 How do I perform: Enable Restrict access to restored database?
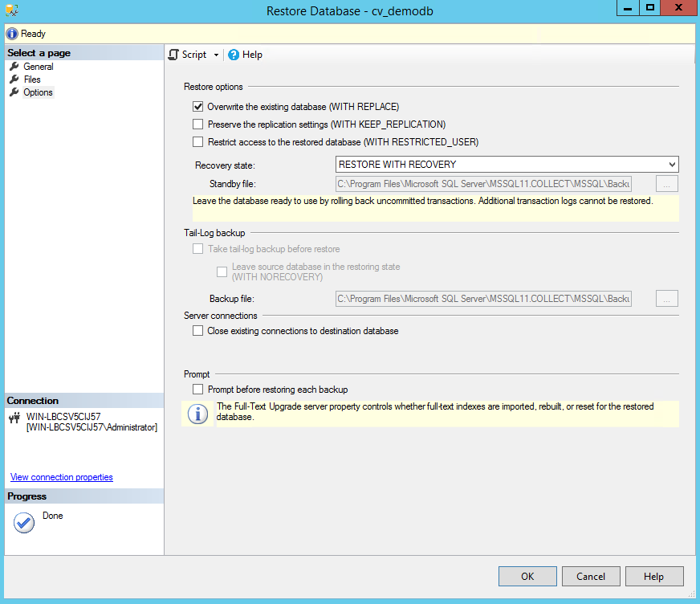197,141
